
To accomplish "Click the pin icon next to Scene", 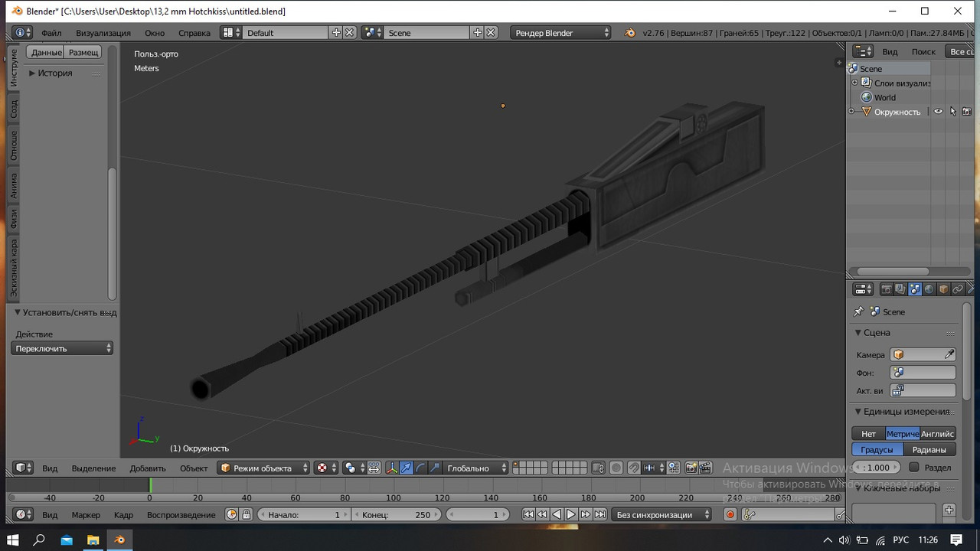I will click(858, 311).
